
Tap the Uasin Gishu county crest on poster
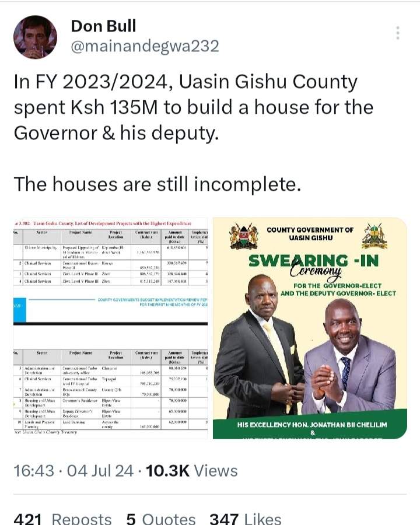[374, 236]
